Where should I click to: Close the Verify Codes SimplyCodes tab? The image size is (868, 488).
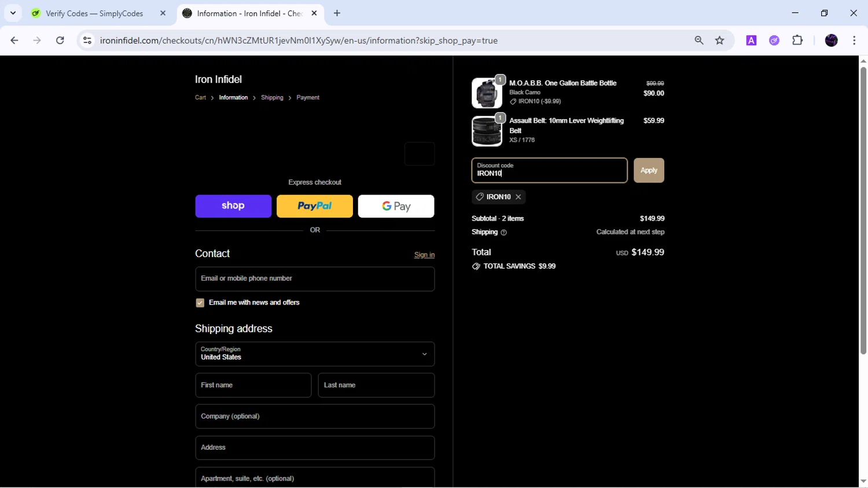pos(163,13)
